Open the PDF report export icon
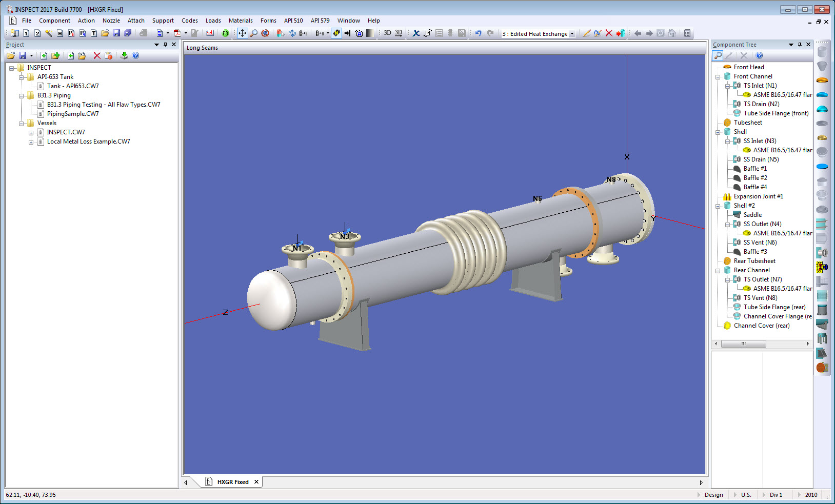The height and width of the screenshot is (504, 835). (177, 33)
